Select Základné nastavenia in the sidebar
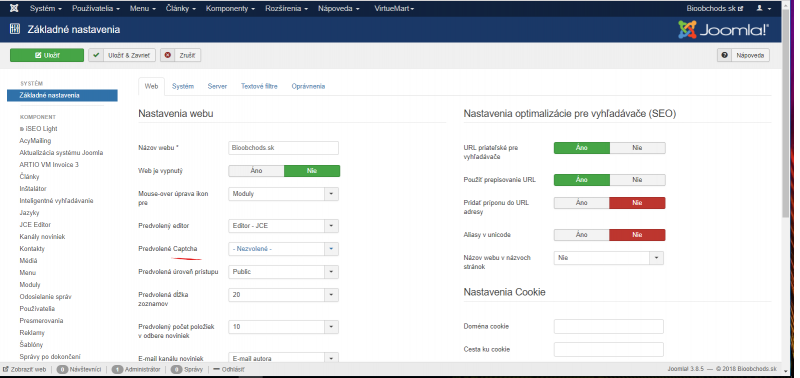Viewport: 800px width, 378px height. click(x=62, y=95)
